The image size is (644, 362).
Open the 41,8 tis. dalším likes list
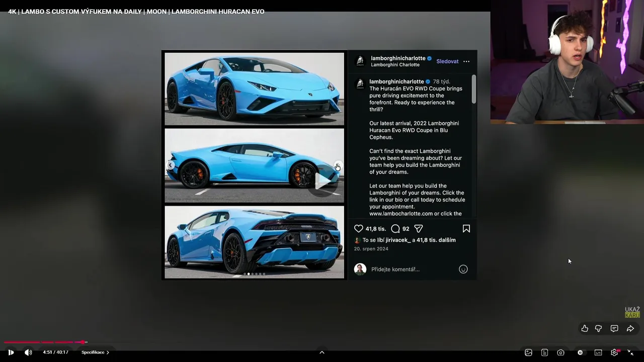pyautogui.click(x=436, y=240)
